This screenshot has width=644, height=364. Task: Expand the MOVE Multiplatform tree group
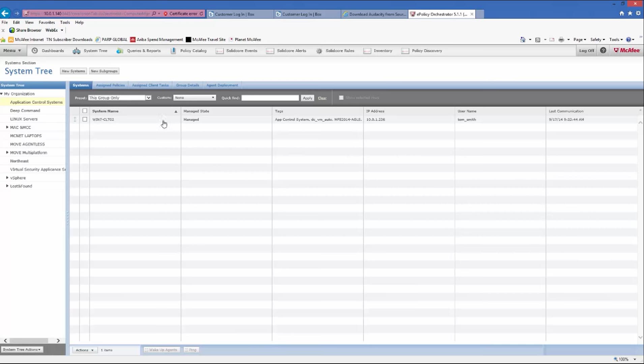[7, 152]
